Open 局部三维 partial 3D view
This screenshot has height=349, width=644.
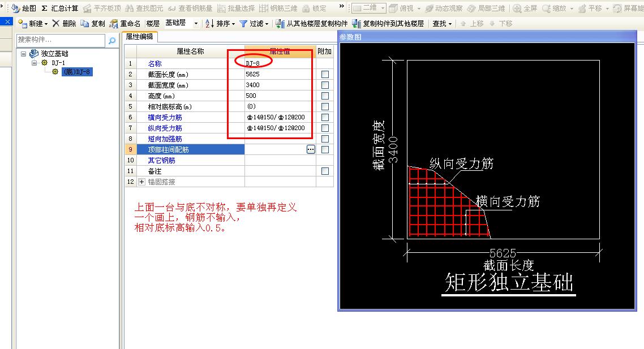coord(486,8)
